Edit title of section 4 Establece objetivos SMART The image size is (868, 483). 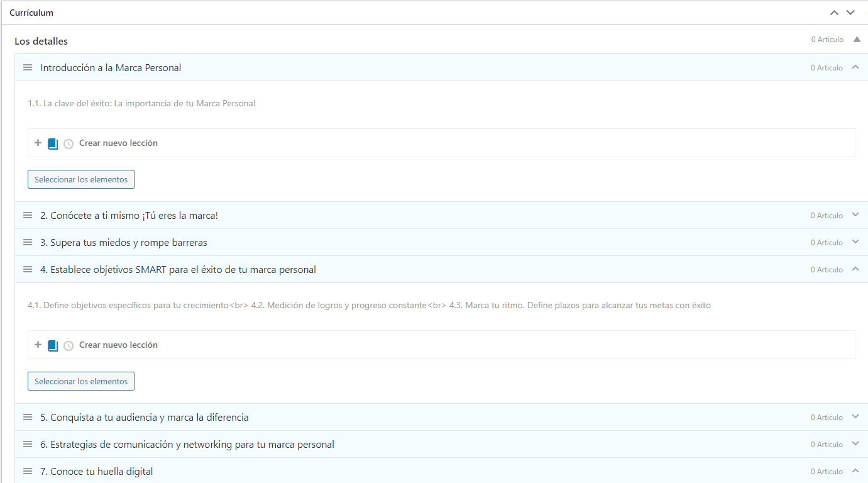coord(178,269)
